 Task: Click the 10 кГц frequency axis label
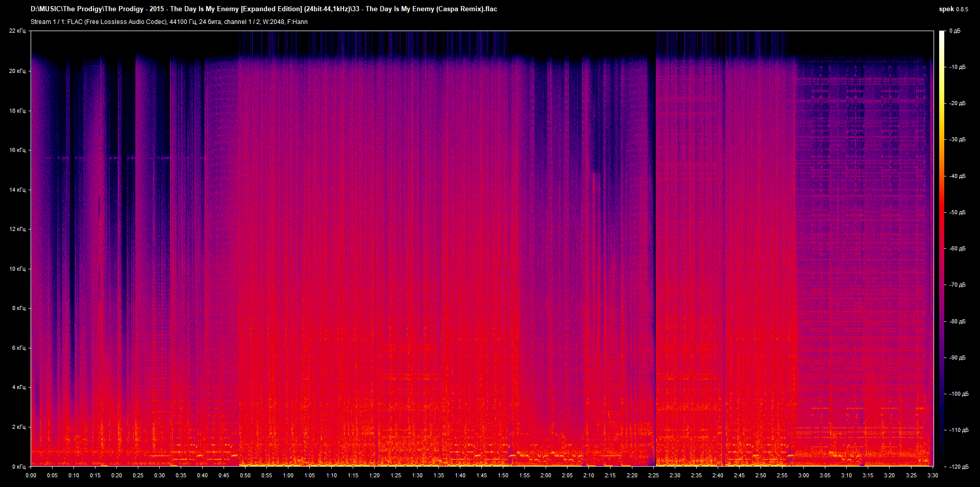coord(17,269)
